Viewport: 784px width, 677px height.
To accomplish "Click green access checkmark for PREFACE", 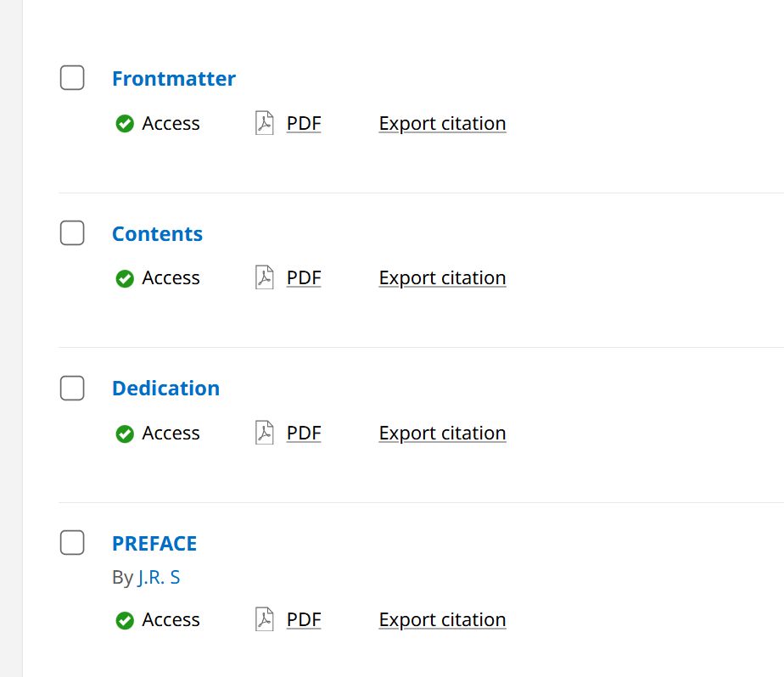I will tap(125, 620).
